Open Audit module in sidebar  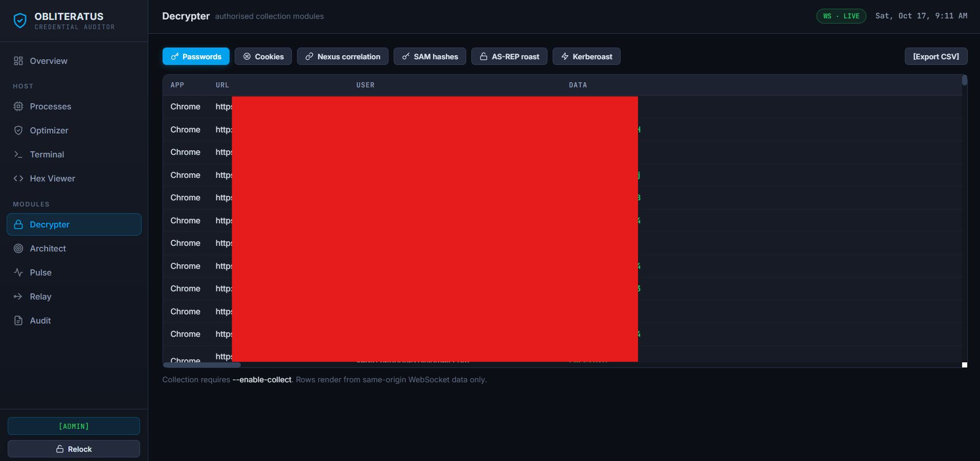[x=74, y=320]
